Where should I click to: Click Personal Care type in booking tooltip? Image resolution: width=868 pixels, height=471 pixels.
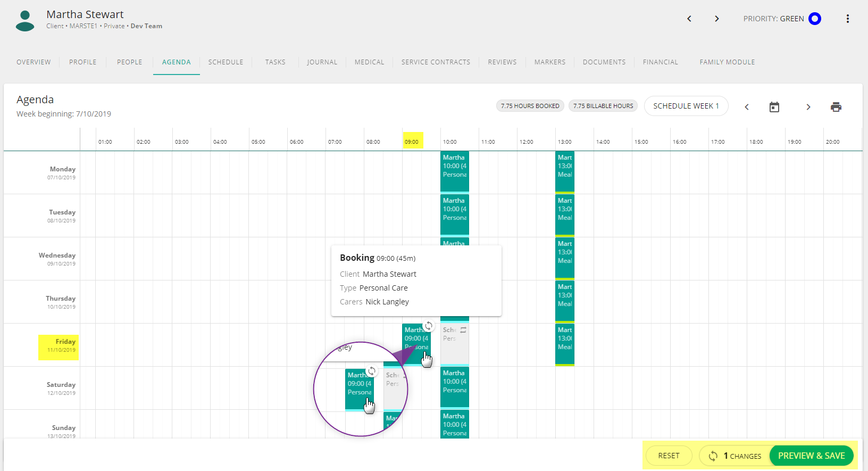383,288
